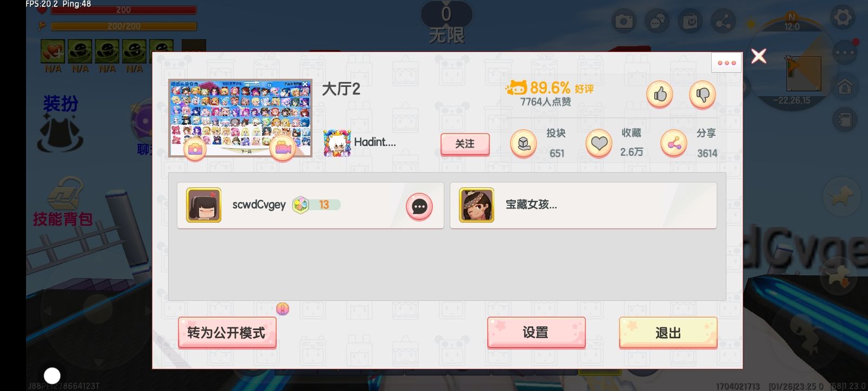Select the player 宝藏女孩 entry
Screen dimensions: 868x391
(583, 205)
